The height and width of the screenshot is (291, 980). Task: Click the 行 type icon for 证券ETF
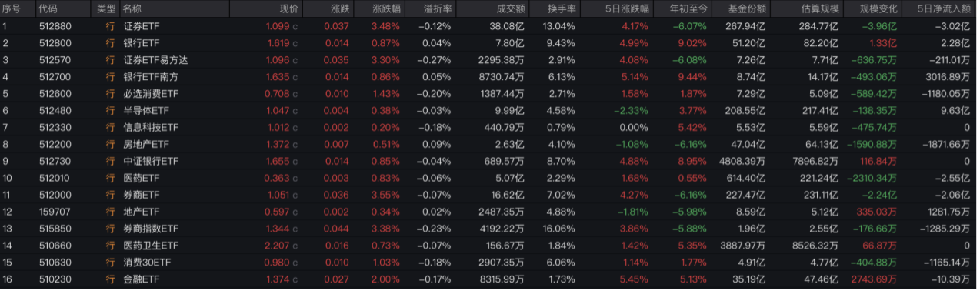(109, 27)
